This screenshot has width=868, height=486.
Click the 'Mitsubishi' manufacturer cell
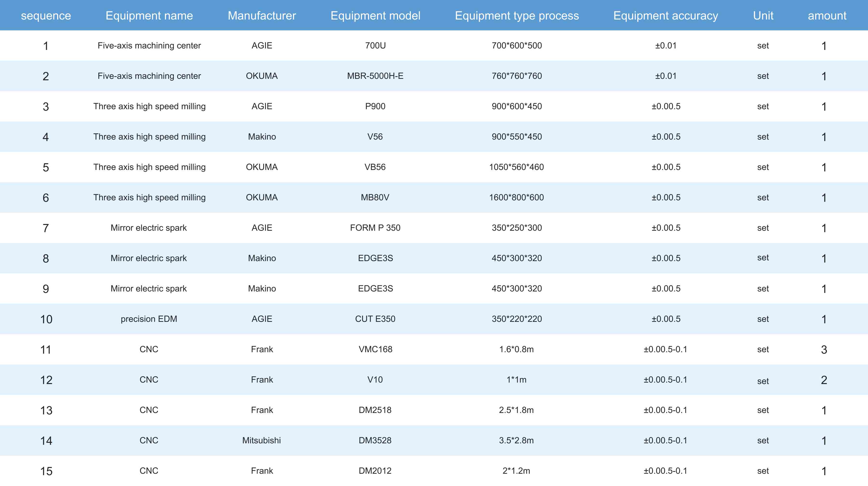pos(261,440)
